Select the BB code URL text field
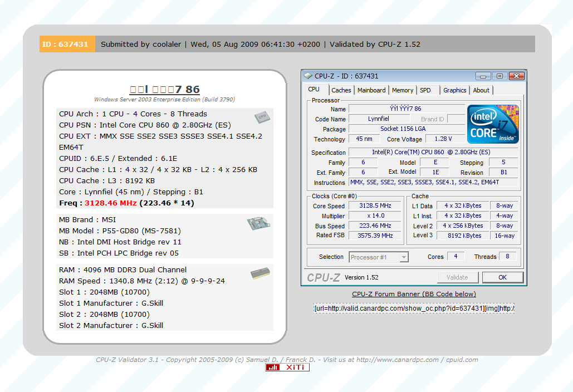This screenshot has height=392, width=573. (414, 308)
